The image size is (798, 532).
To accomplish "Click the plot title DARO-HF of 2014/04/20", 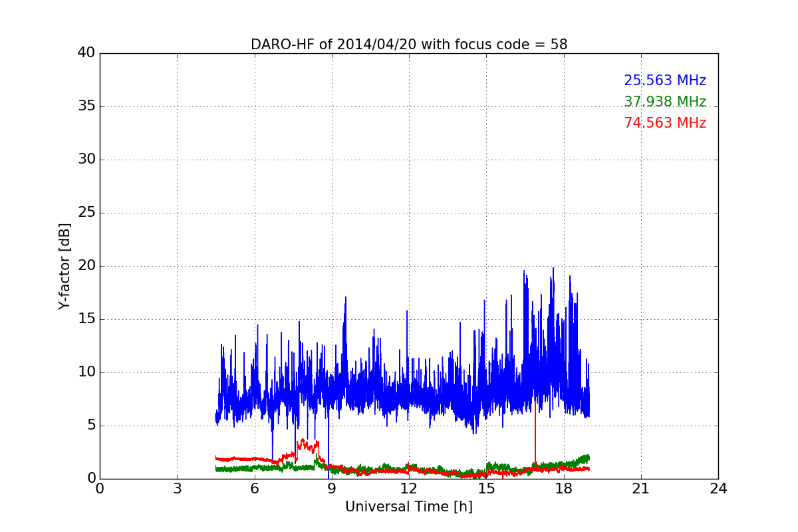I will click(409, 45).
